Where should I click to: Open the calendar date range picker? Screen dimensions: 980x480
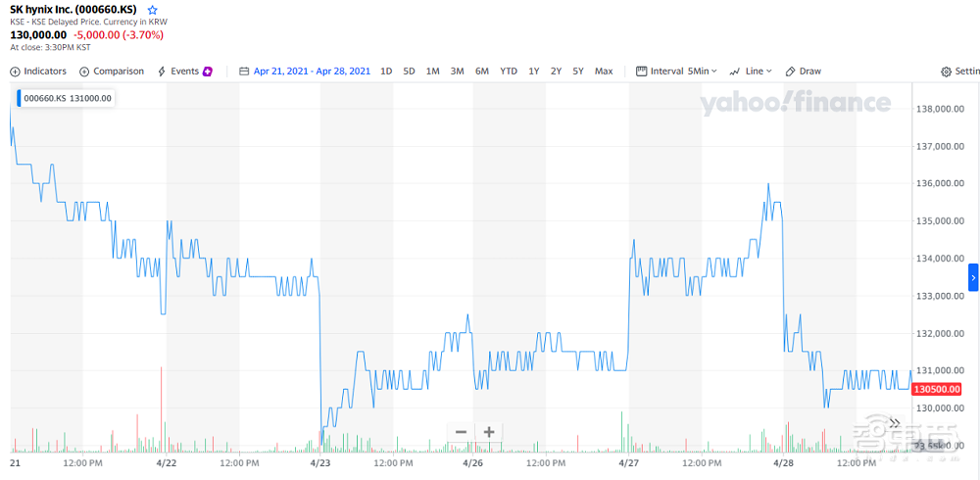(245, 72)
